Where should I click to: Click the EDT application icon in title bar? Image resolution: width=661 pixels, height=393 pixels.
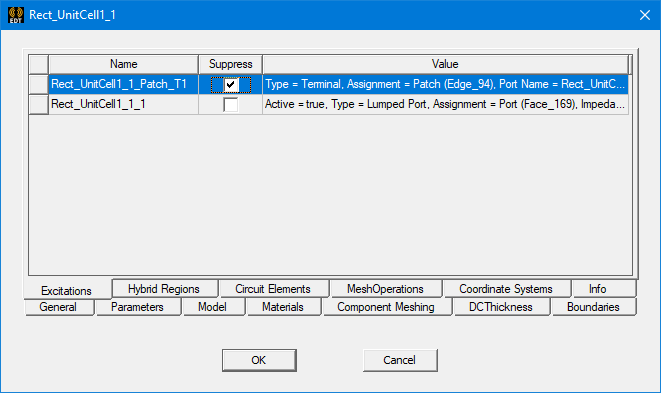16,15
